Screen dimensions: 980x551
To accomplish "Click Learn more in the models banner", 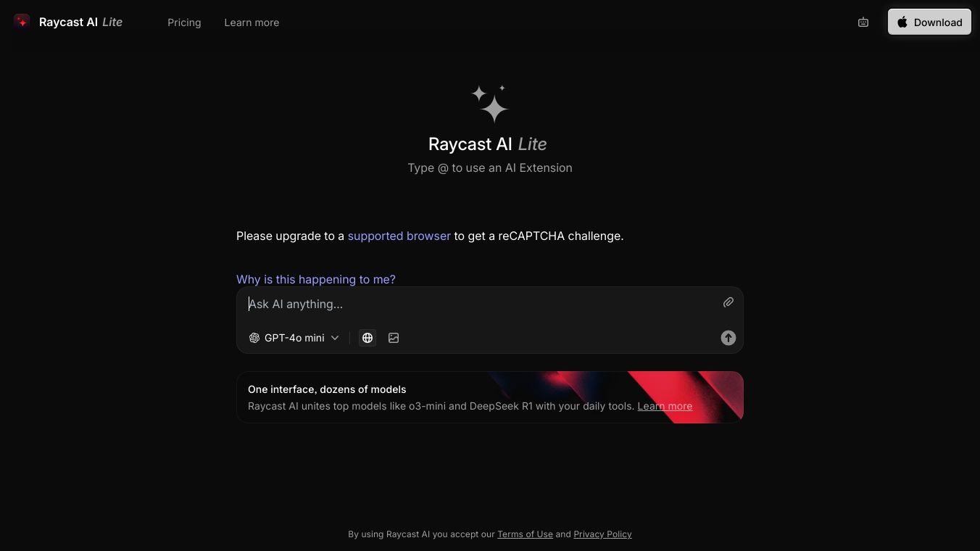I will [665, 406].
